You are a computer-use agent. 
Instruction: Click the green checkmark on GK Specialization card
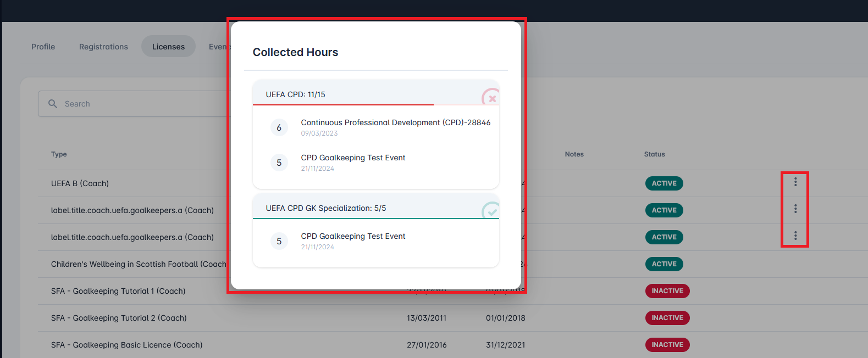tap(491, 211)
